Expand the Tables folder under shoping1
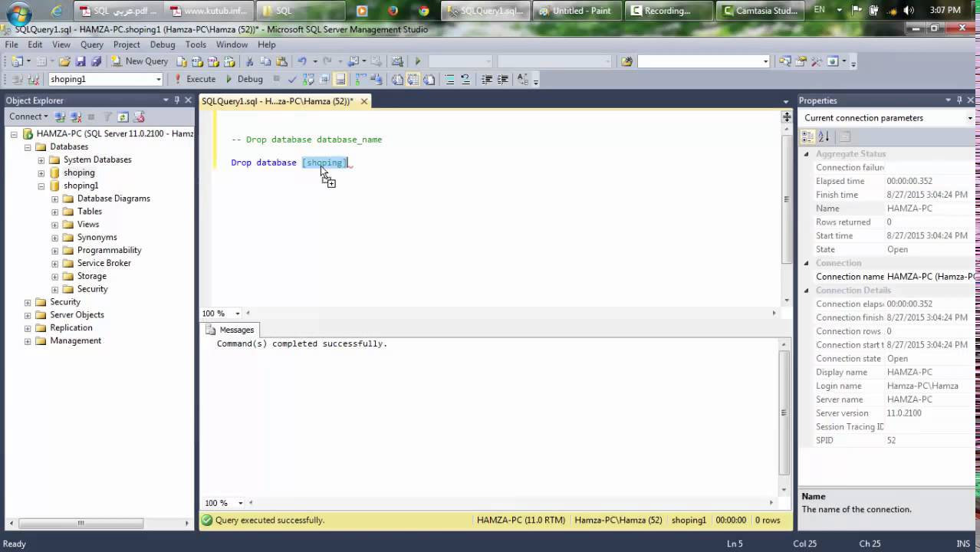The image size is (980, 552). coord(55,211)
